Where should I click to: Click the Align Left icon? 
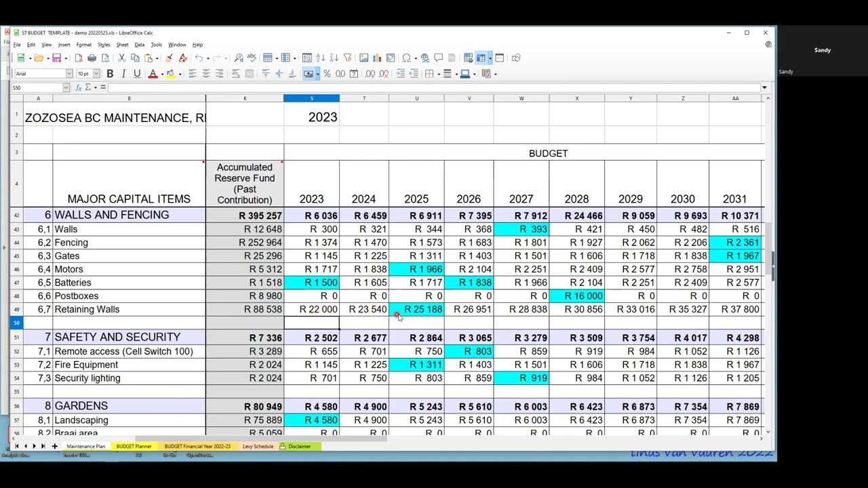click(x=193, y=73)
